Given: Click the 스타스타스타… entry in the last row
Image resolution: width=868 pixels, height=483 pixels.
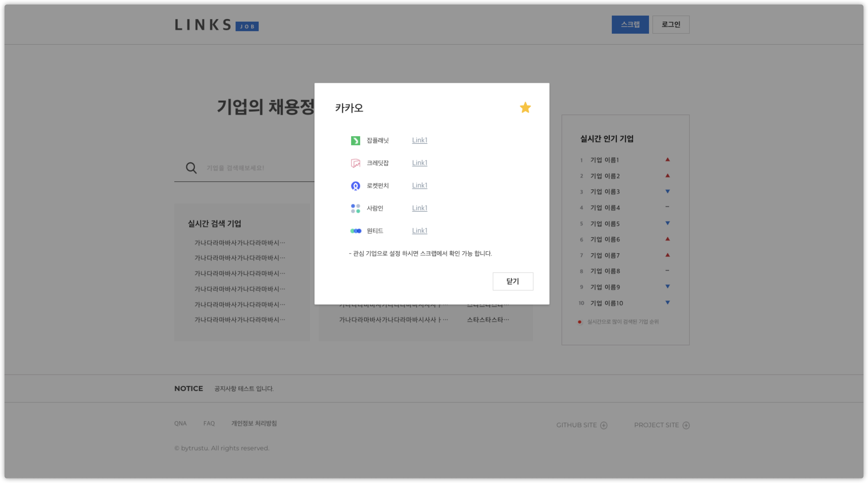Looking at the screenshot, I should pyautogui.click(x=488, y=320).
